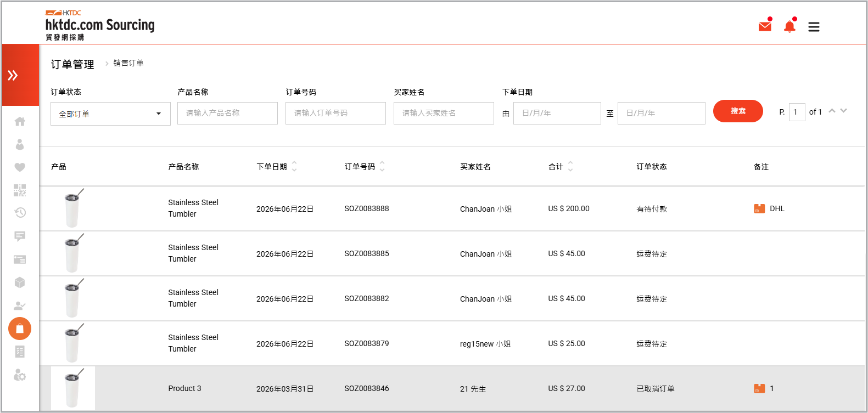Sort by 订单号码 column arrows
Viewport: 868px width, 413px height.
point(382,166)
